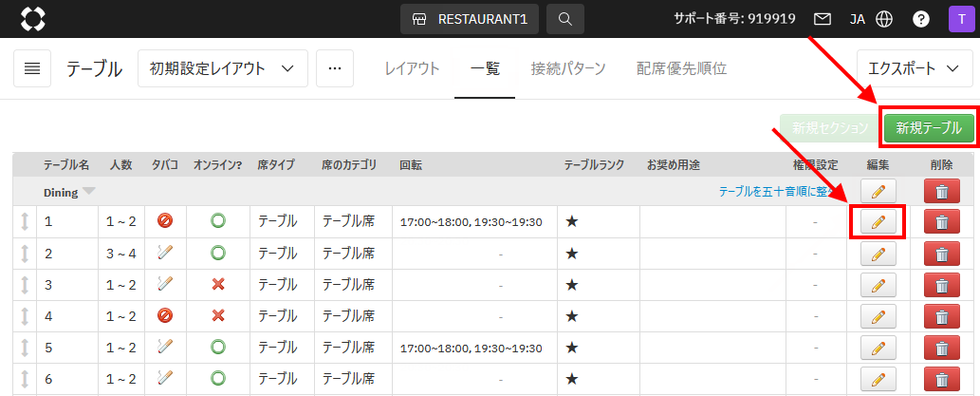980x396 pixels.
Task: Click the app logo in top-left corner
Action: coord(33,18)
